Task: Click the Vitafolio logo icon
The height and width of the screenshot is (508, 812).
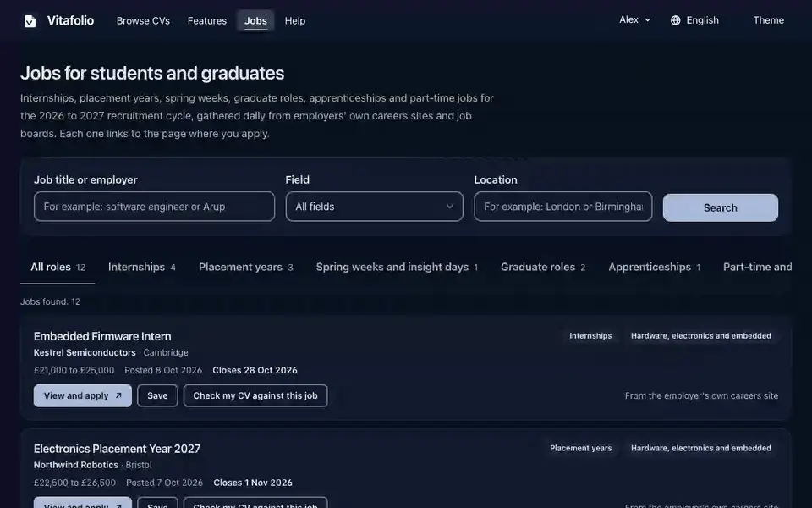Action: tap(30, 20)
